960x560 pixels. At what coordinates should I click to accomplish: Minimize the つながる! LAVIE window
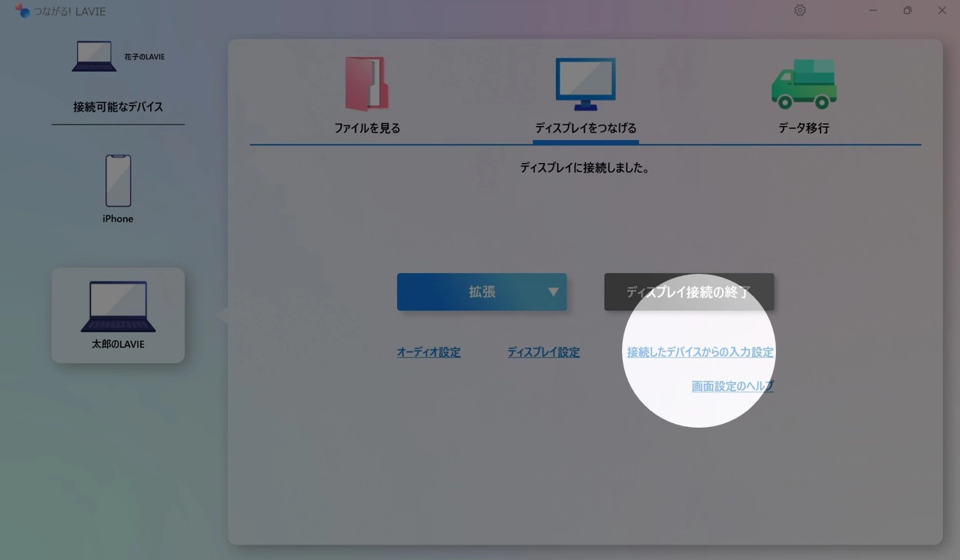click(x=873, y=11)
